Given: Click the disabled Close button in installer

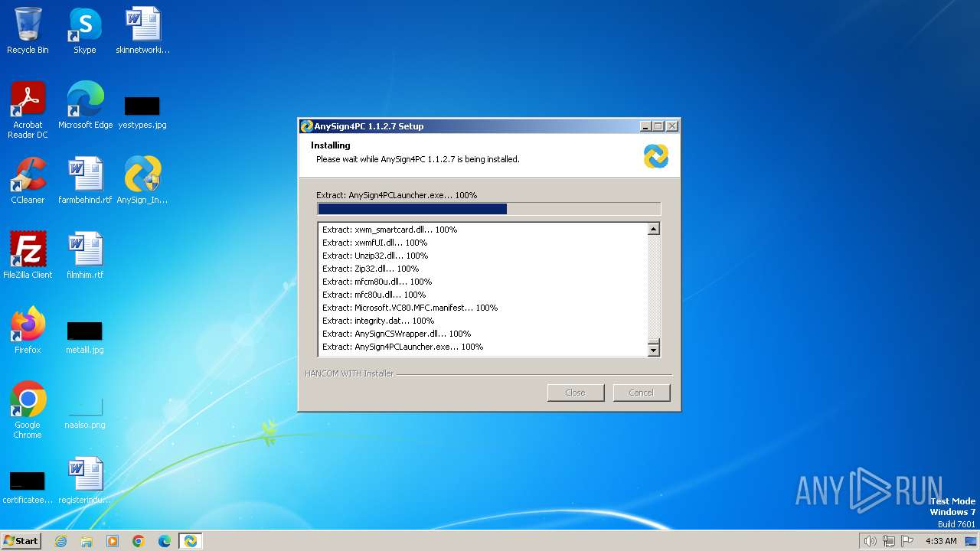Looking at the screenshot, I should pyautogui.click(x=575, y=393).
